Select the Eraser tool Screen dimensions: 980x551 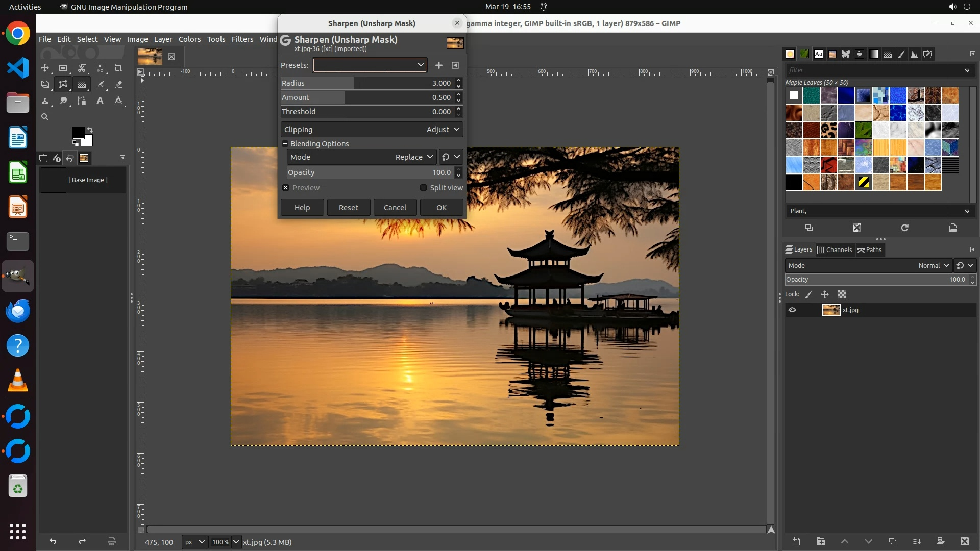[118, 85]
